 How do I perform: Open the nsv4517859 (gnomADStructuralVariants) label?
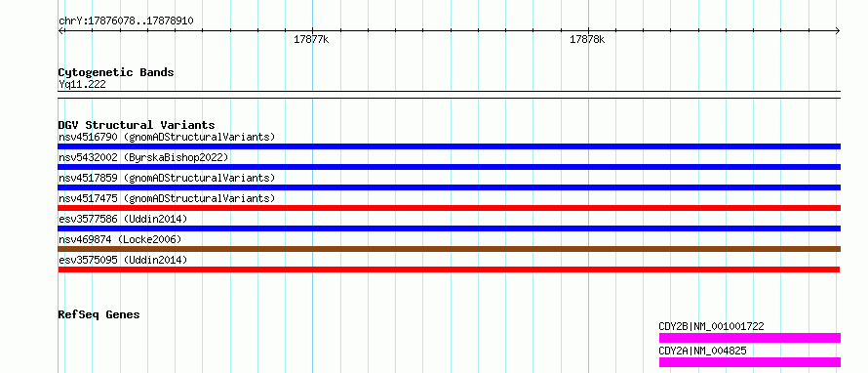[x=167, y=178]
